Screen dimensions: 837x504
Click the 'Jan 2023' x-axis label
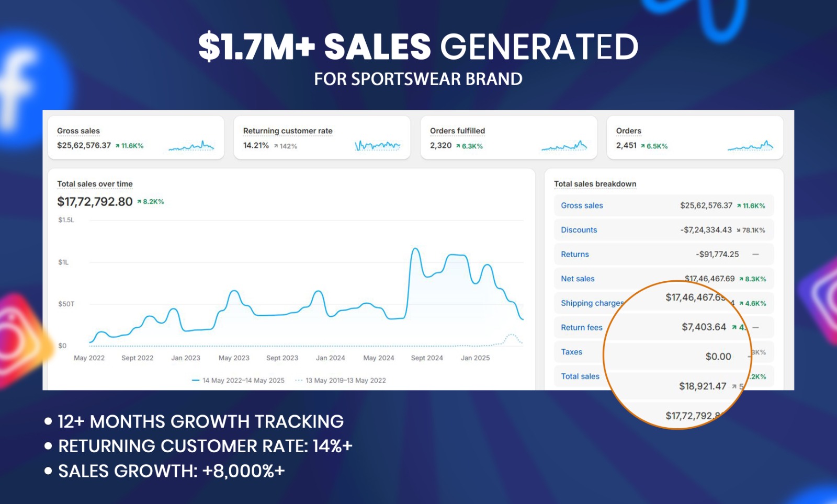pos(186,358)
